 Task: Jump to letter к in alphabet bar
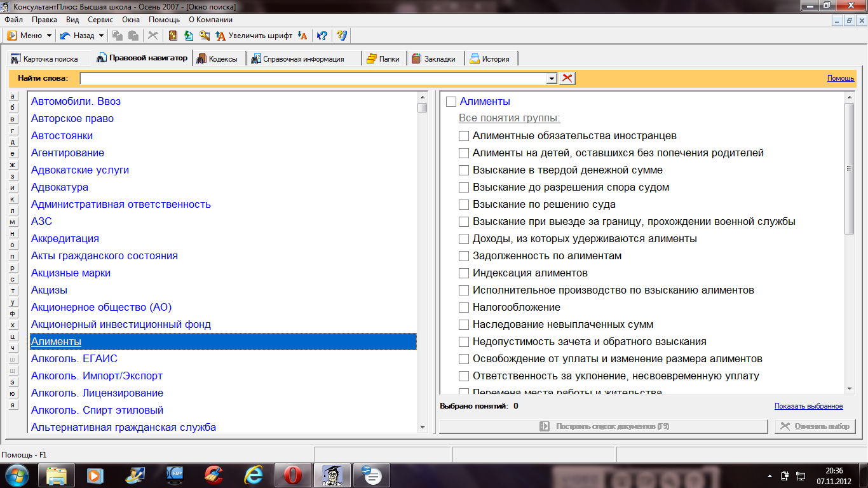pyautogui.click(x=13, y=199)
